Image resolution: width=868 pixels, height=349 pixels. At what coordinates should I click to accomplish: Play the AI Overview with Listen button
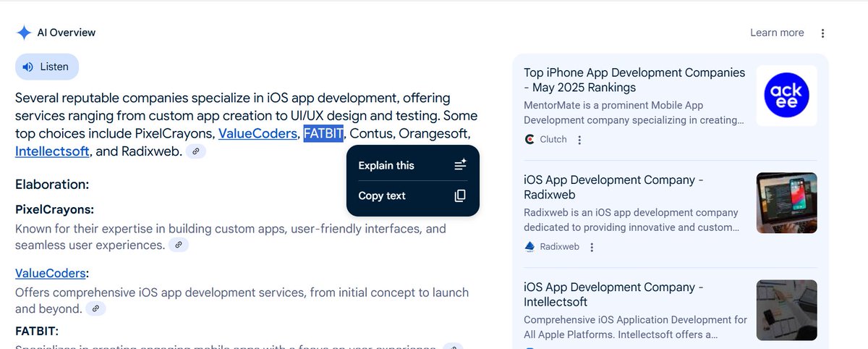(47, 67)
